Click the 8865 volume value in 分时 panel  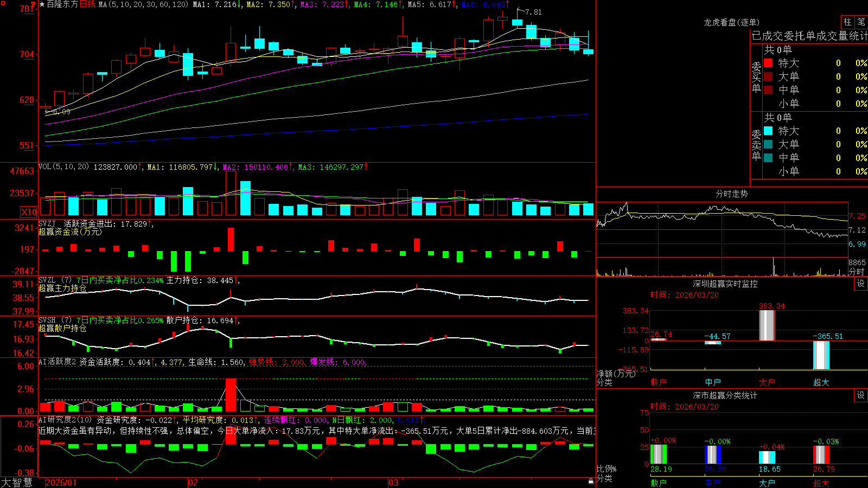point(857,262)
